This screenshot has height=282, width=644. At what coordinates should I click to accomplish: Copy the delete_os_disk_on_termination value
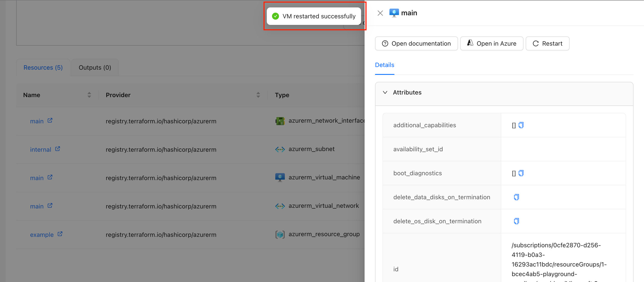516,221
